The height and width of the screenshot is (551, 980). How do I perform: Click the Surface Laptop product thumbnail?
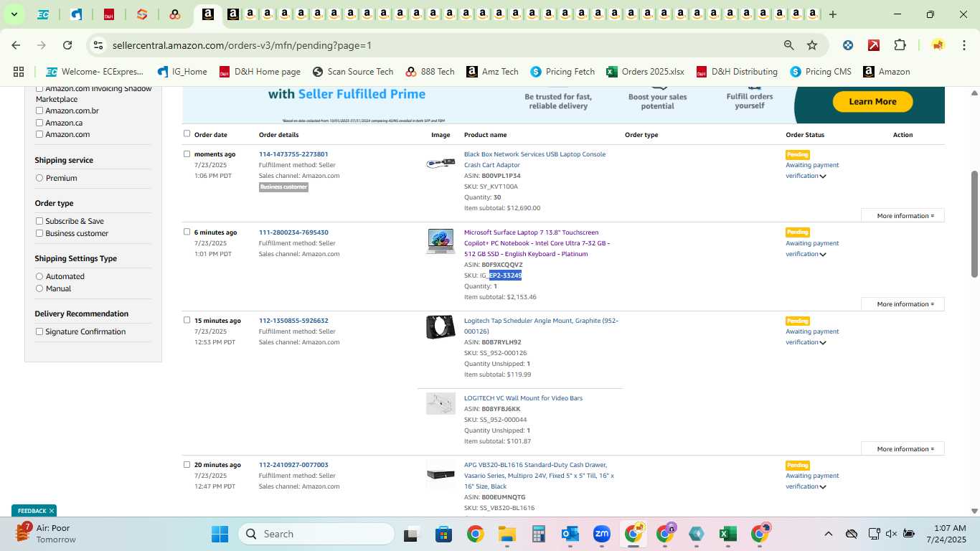(x=440, y=241)
